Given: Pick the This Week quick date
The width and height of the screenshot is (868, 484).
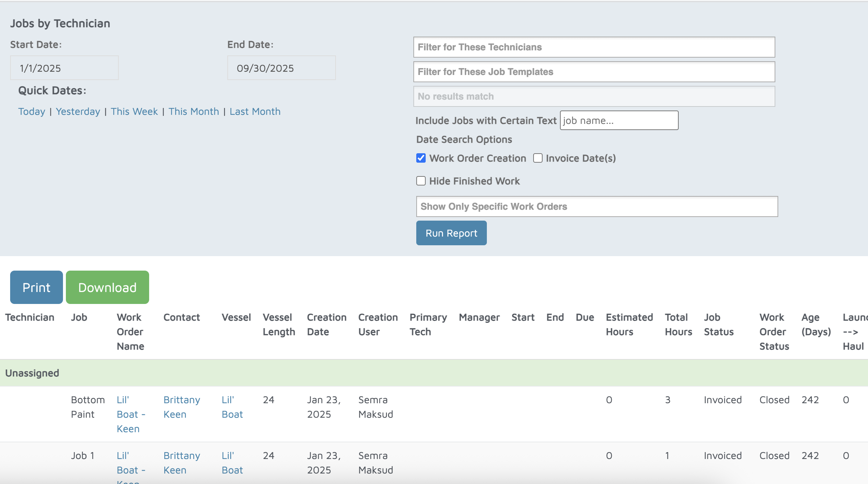Looking at the screenshot, I should coord(134,112).
